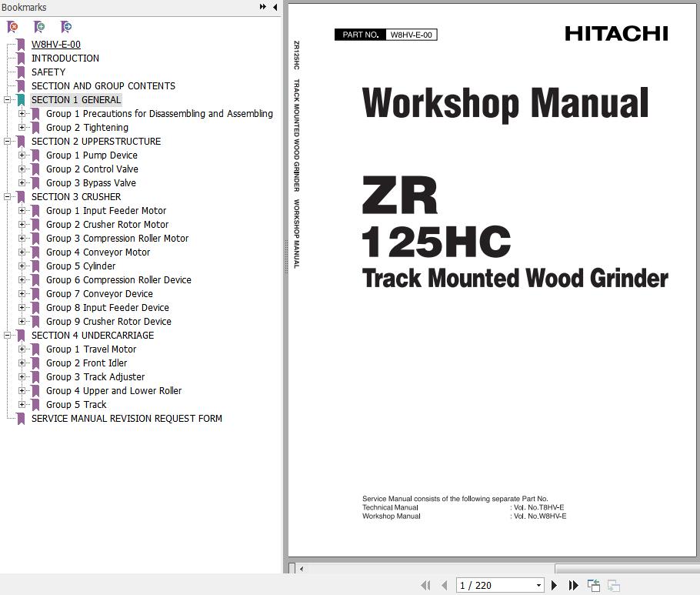Click the go-to bookmark icon
700x595 pixels.
66,27
